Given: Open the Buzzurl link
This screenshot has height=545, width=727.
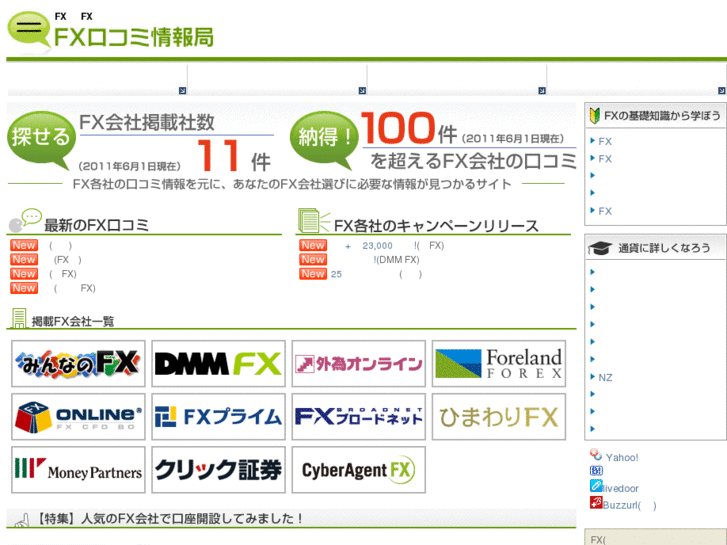Looking at the screenshot, I should pyautogui.click(x=630, y=506).
